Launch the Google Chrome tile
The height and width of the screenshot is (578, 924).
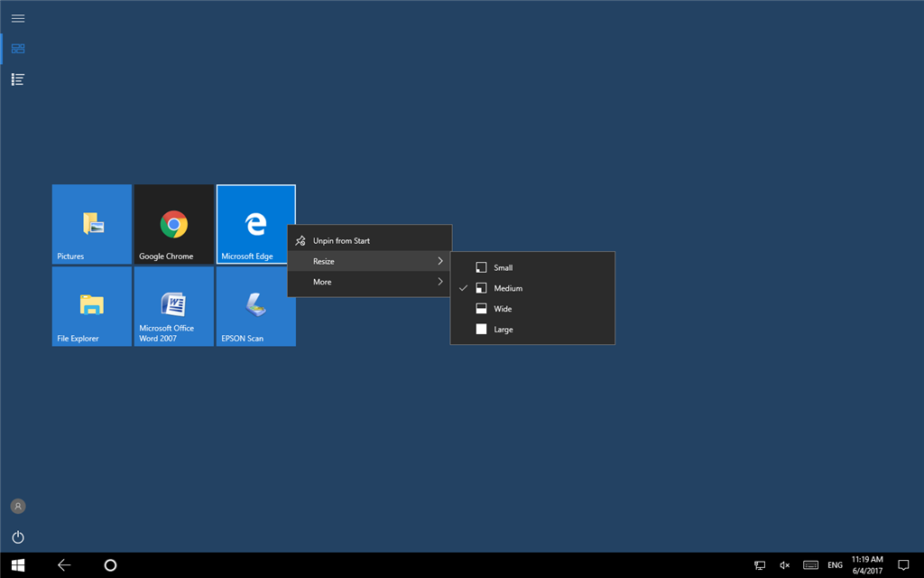174,224
